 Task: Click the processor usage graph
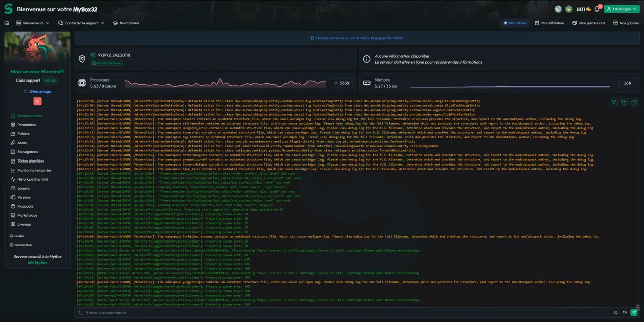click(225, 83)
